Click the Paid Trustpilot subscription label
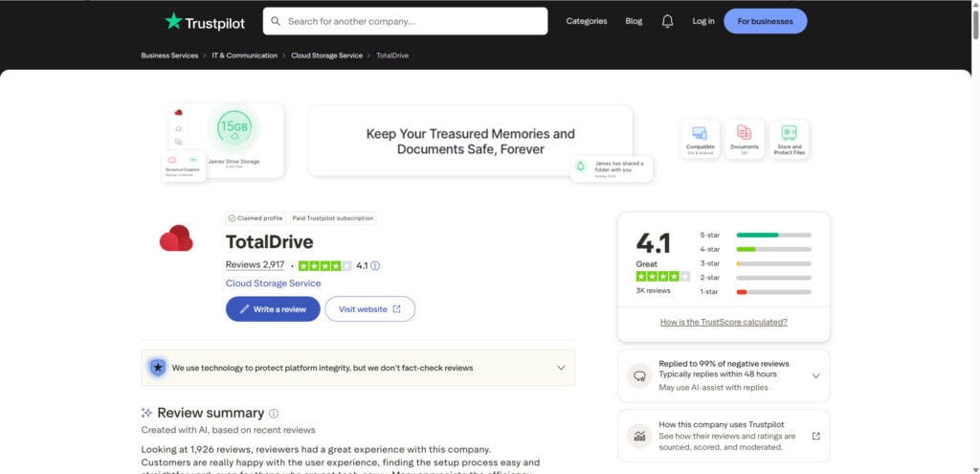 coord(332,218)
